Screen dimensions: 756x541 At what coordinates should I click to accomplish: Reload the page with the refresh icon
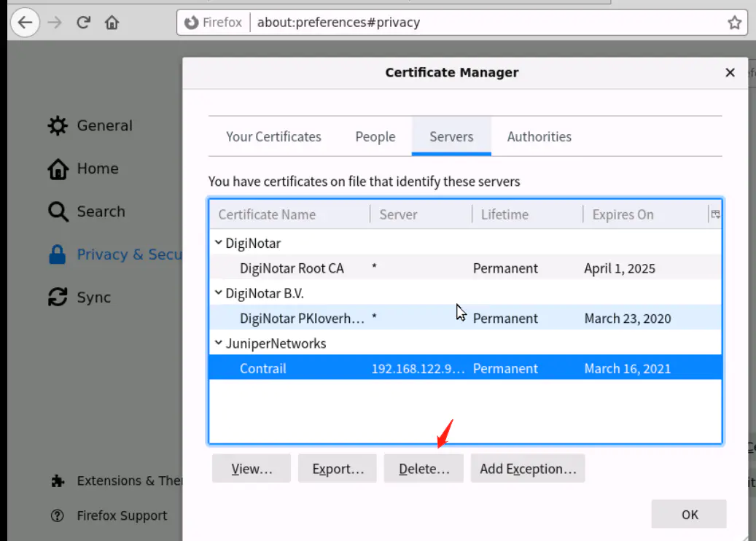83,22
